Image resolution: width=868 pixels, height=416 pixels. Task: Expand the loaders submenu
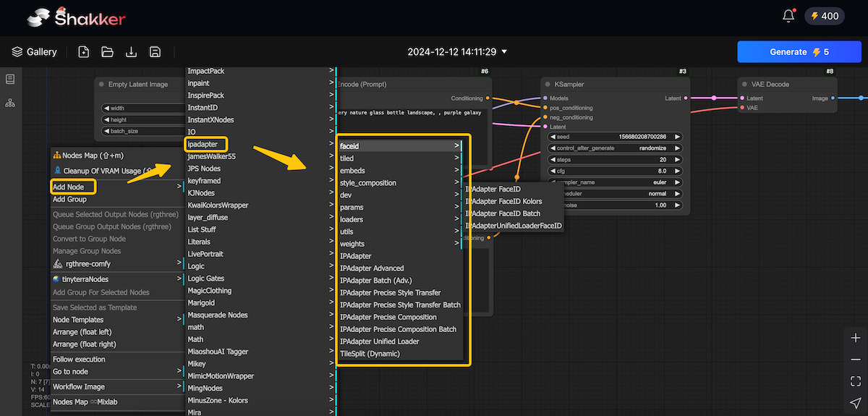pyautogui.click(x=400, y=219)
